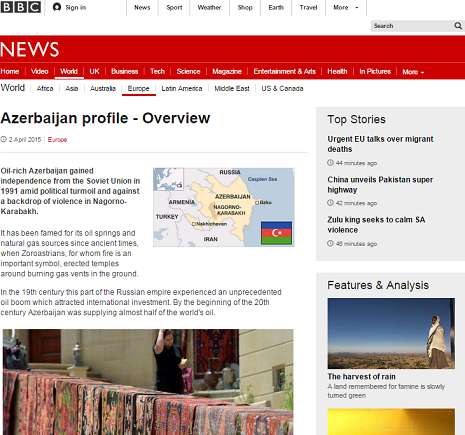Click the Azerbaijan map image
Screen dimensions: 465x435
(223, 207)
